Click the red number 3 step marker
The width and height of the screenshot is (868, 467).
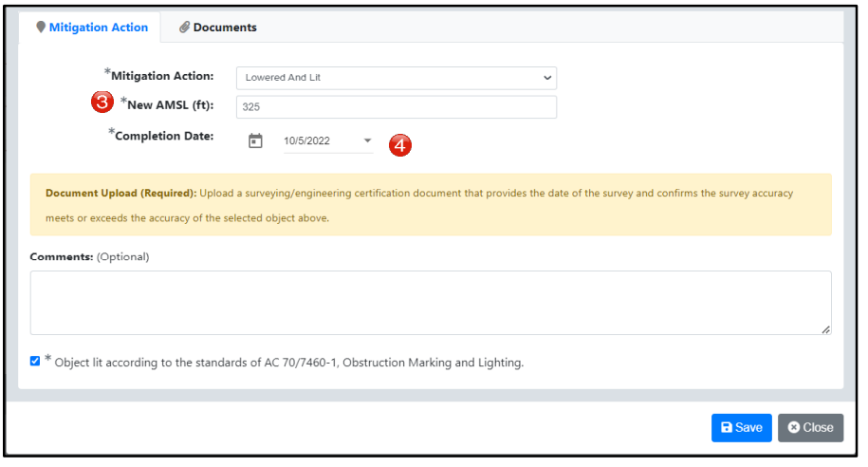(x=102, y=103)
